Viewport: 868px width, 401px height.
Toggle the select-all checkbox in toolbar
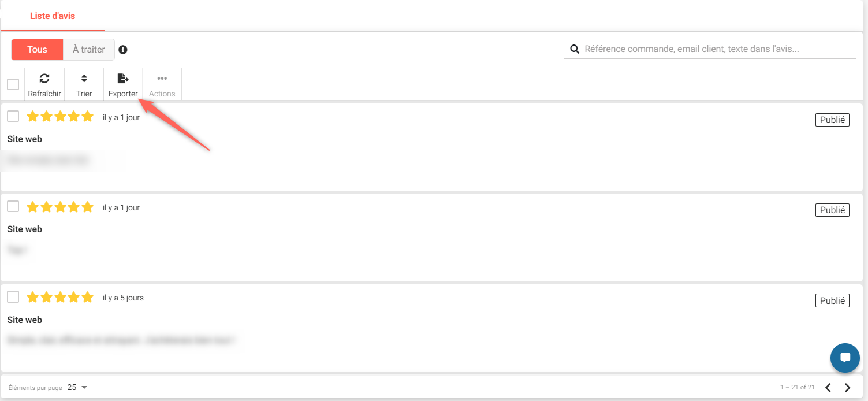[x=13, y=84]
